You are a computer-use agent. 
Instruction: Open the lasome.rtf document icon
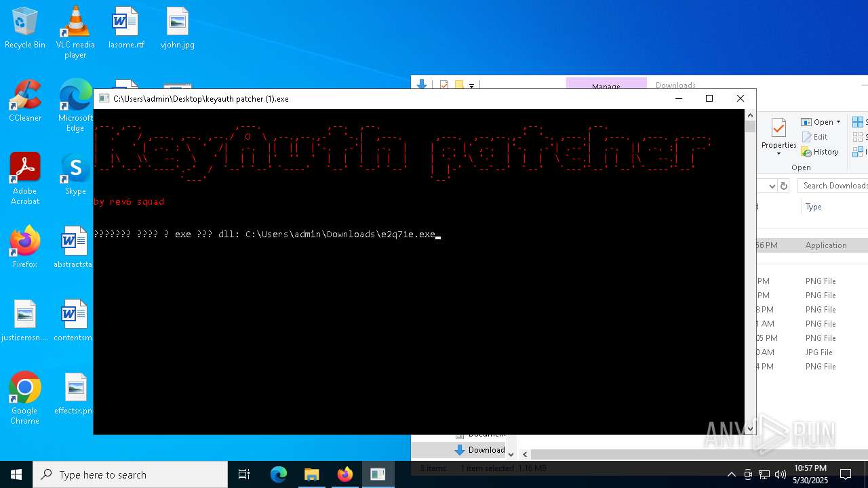click(126, 28)
